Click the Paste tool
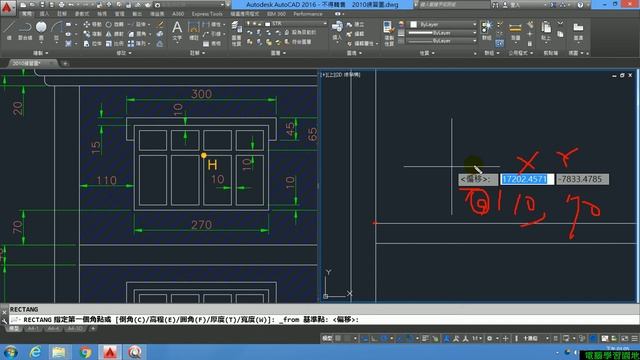The image size is (640, 360). click(x=546, y=31)
